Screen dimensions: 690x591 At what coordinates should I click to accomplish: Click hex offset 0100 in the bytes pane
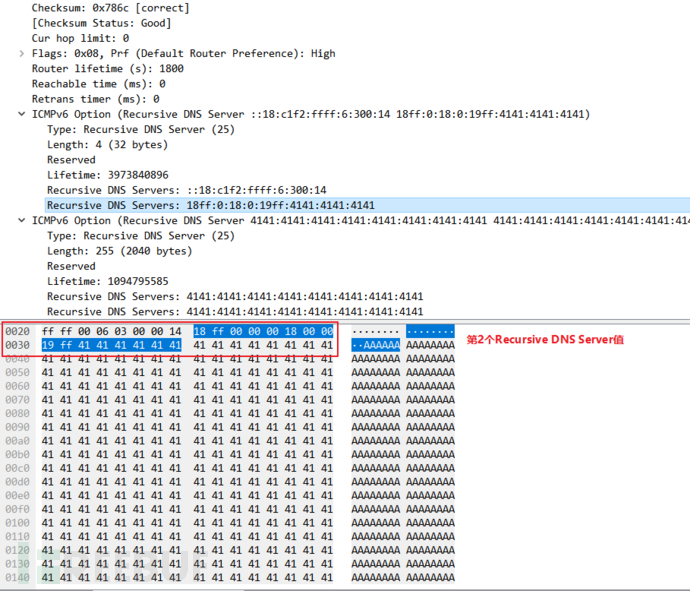[18, 523]
